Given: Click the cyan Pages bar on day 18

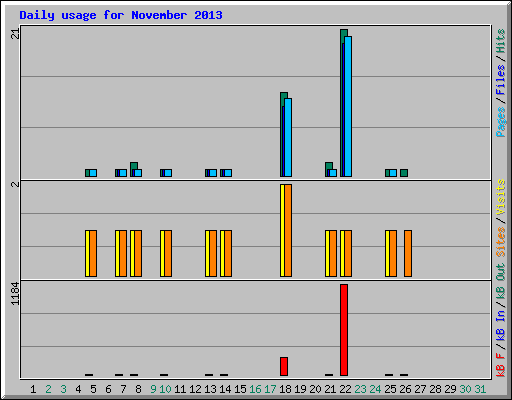Looking at the screenshot, I should pos(288,137).
